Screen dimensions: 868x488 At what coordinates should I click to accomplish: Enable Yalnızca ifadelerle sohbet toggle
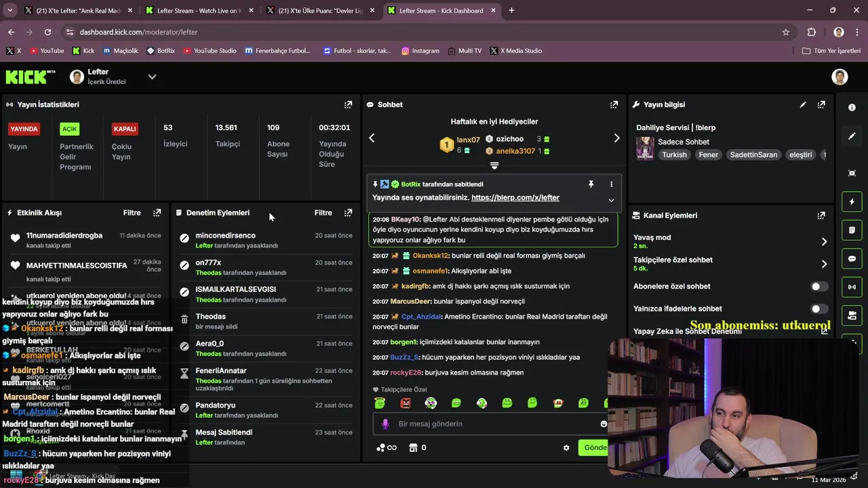click(819, 309)
